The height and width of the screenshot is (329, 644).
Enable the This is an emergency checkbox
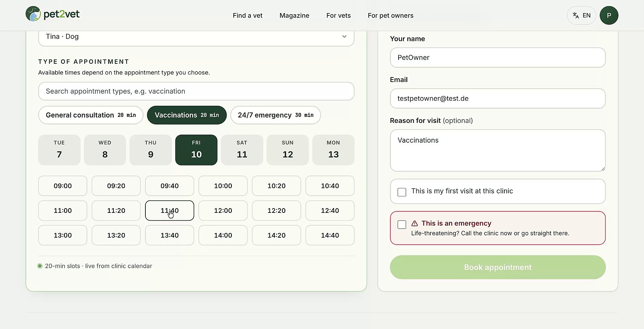coord(402,224)
